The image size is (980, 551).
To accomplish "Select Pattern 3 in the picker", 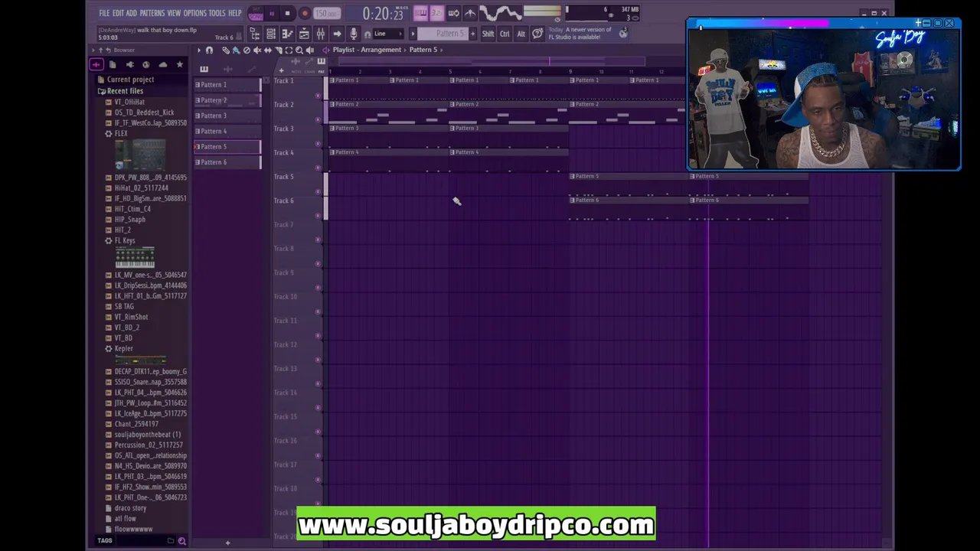I will [x=227, y=116].
